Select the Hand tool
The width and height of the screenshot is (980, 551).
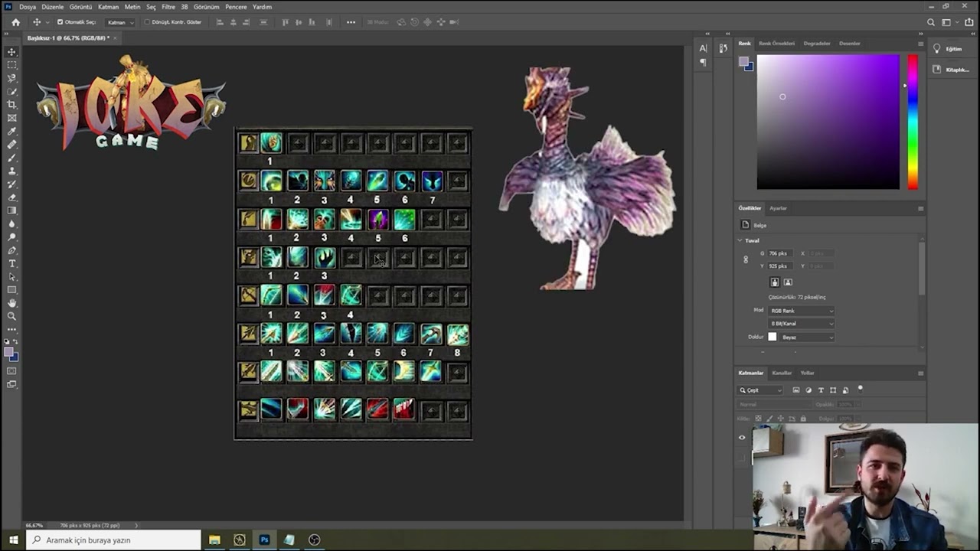11,303
